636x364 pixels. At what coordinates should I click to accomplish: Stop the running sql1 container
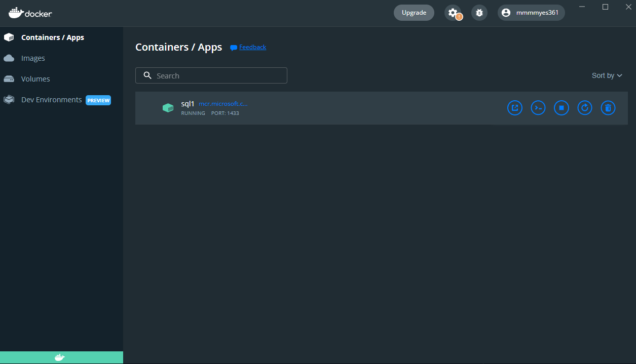coord(561,108)
